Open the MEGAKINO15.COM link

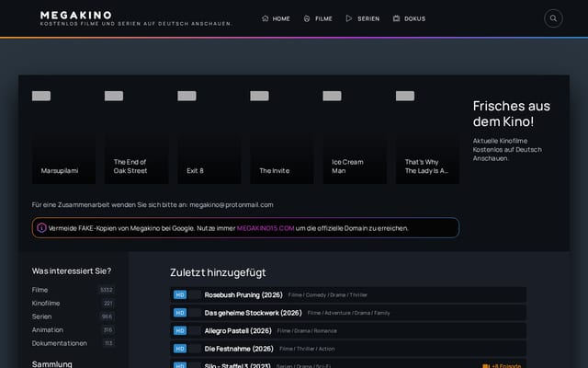tap(266, 228)
